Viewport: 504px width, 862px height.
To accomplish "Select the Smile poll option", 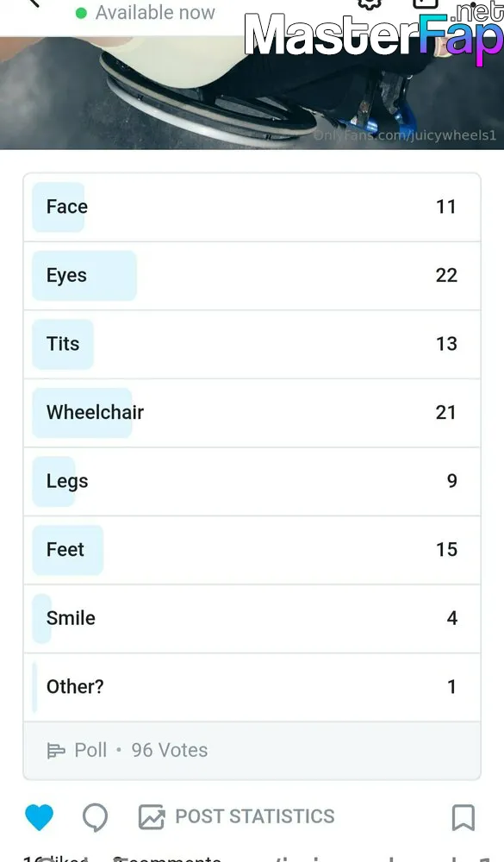I will (252, 619).
